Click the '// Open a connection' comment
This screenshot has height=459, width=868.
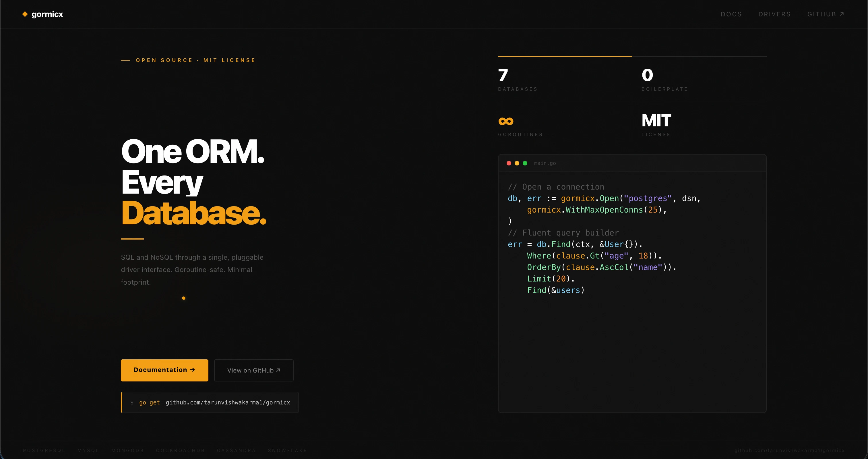coord(556,187)
